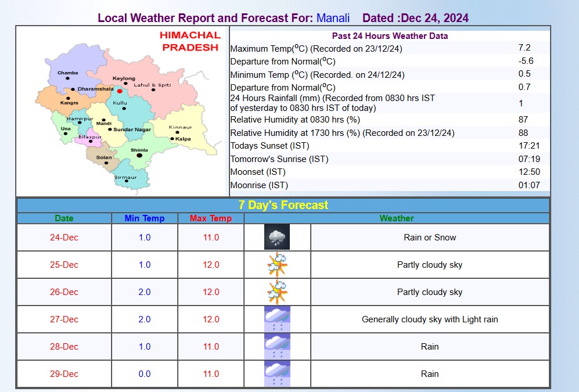The image size is (579, 392).
Task: Click the 24-Dec date cell
Action: [x=64, y=238]
